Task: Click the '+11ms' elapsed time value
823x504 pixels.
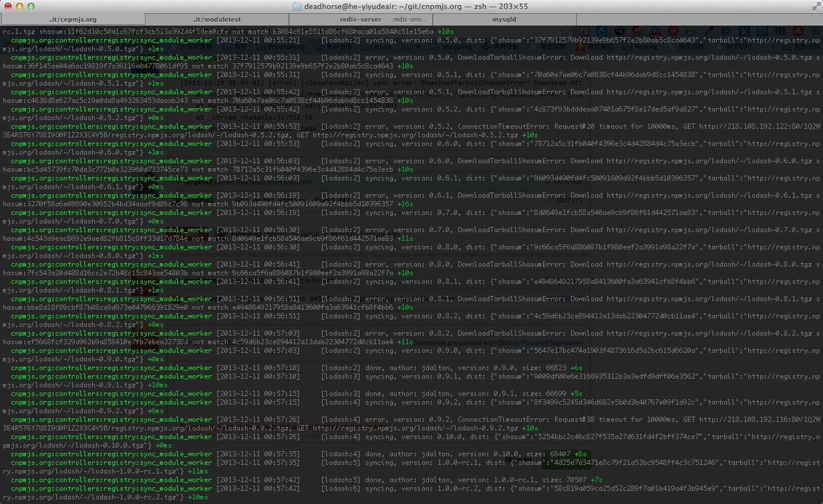Action: [x=198, y=471]
